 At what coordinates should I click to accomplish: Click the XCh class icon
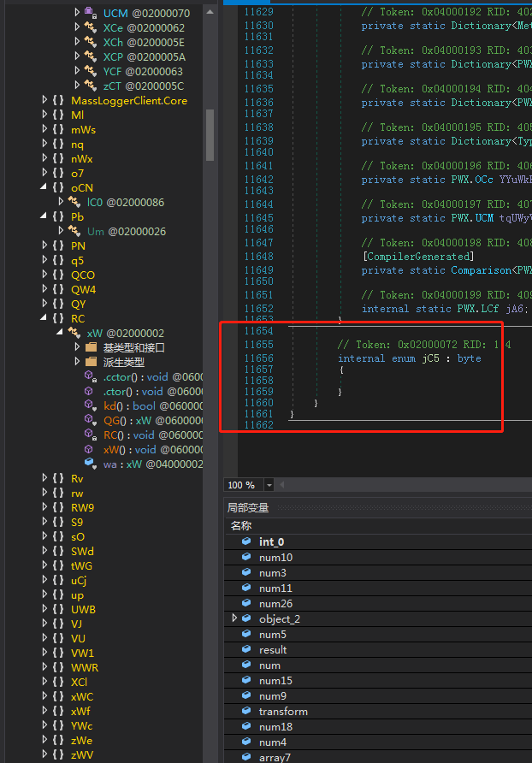90,42
